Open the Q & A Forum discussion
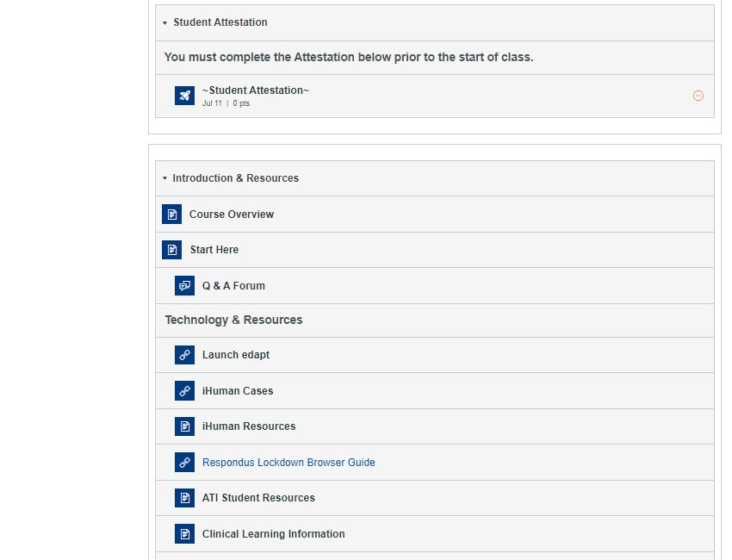 coord(233,286)
